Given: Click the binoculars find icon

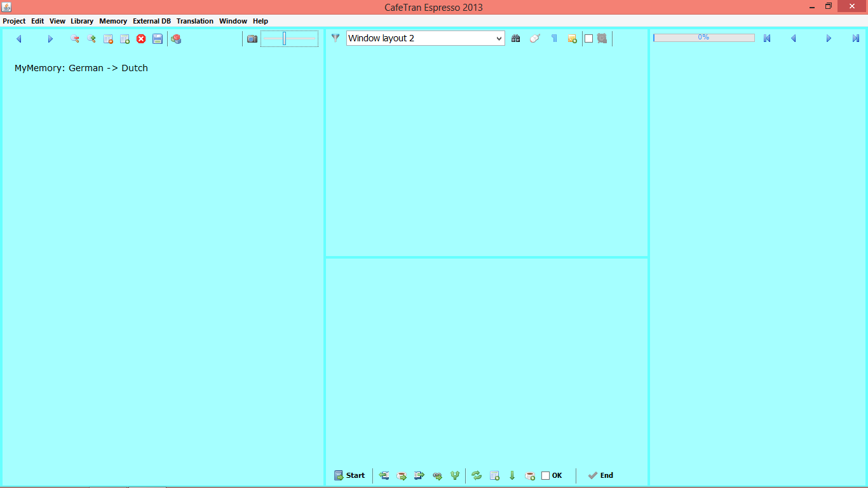Looking at the screenshot, I should pos(516,39).
